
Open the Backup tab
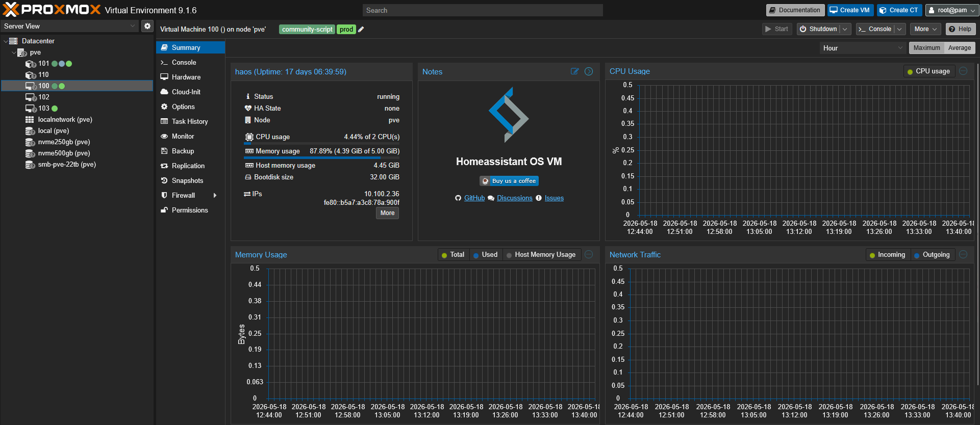pyautogui.click(x=190, y=151)
